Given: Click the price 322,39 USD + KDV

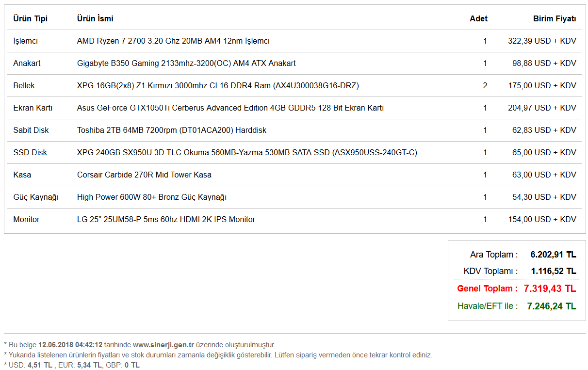Looking at the screenshot, I should point(542,41).
